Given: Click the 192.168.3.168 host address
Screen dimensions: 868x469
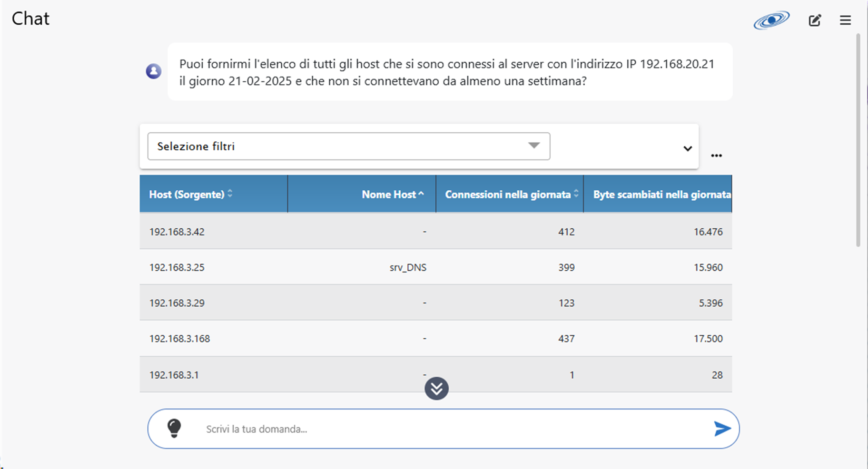Looking at the screenshot, I should point(179,339).
